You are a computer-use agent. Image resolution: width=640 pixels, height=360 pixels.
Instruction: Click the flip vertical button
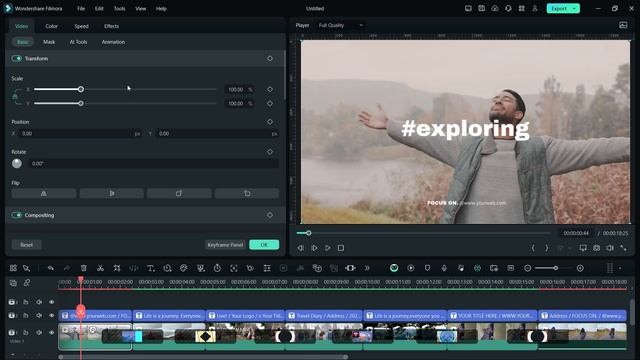(111, 193)
